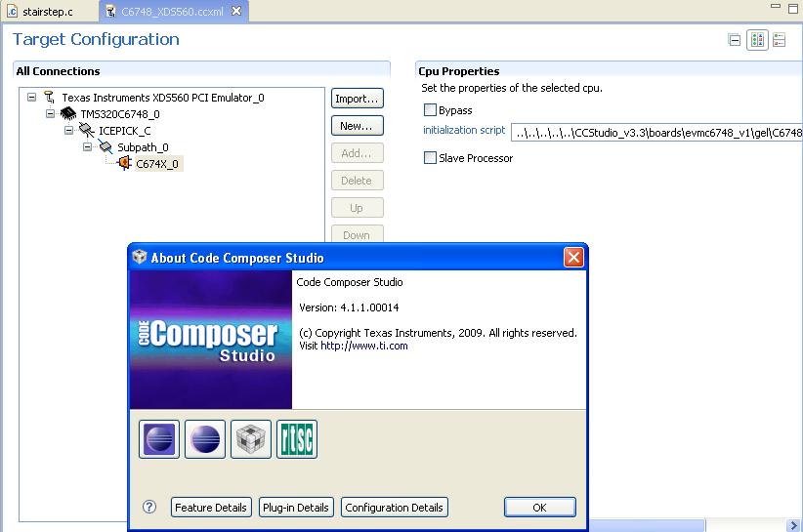The width and height of the screenshot is (803, 532).
Task: Click the second Eclipse sphere icon in About dialog
Action: tap(205, 439)
